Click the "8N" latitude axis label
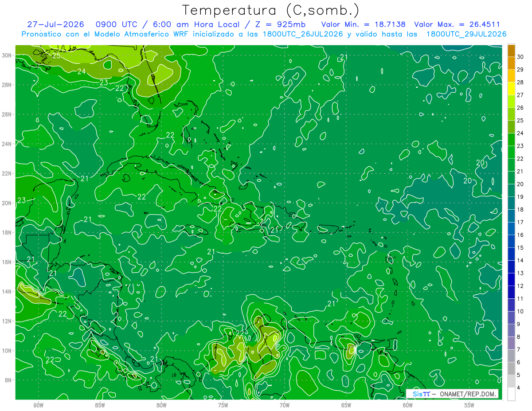The image size is (532, 411). [9, 380]
